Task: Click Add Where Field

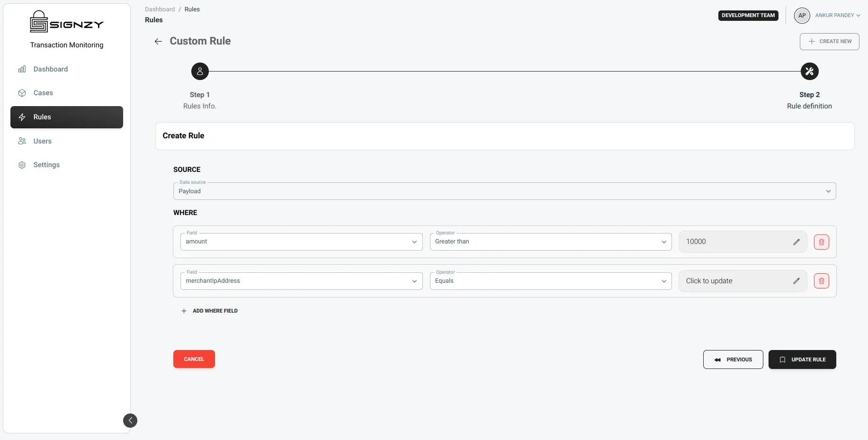Action: click(x=210, y=311)
